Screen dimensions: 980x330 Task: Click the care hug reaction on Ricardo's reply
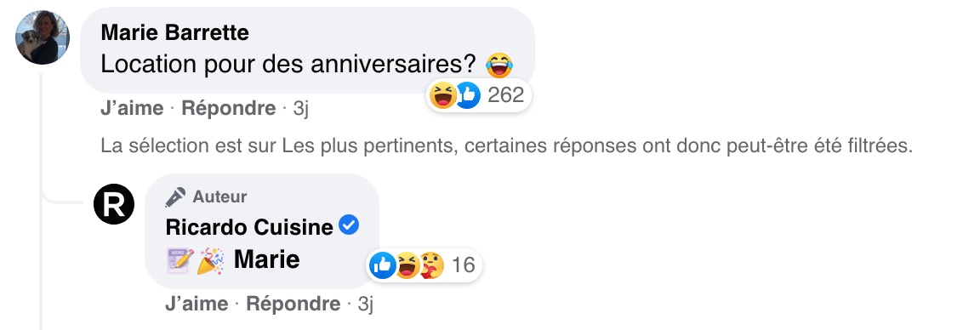[x=431, y=265]
